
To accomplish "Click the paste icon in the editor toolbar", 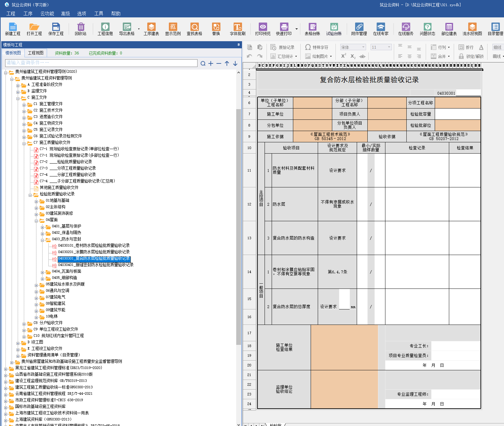I will point(260,47).
